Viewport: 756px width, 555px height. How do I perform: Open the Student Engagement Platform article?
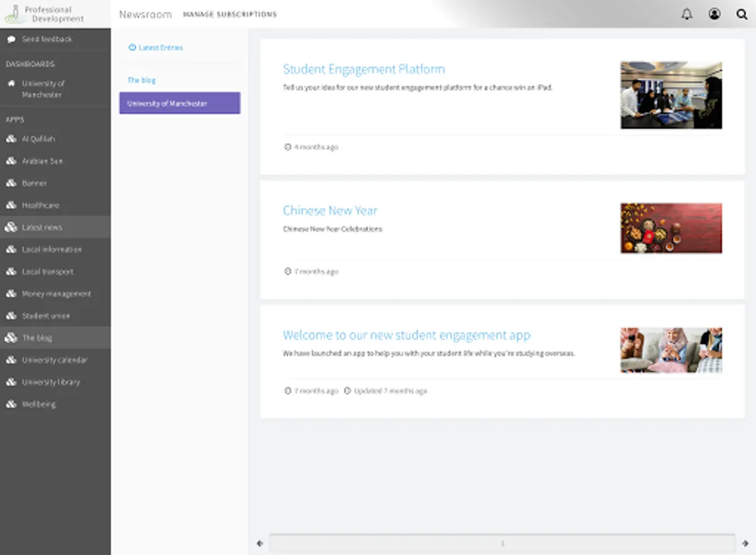click(x=363, y=68)
